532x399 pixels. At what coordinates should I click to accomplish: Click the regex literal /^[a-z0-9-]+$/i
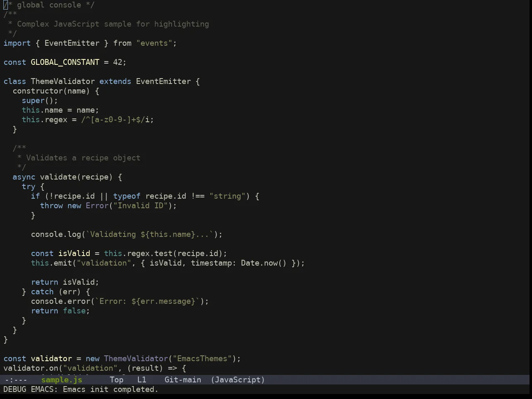coord(115,120)
